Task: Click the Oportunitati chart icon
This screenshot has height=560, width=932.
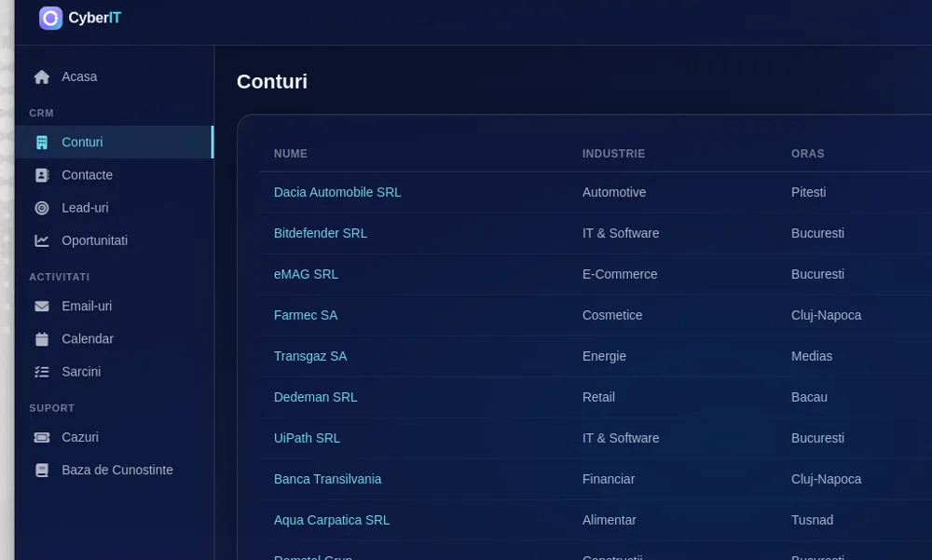Action: [x=42, y=240]
